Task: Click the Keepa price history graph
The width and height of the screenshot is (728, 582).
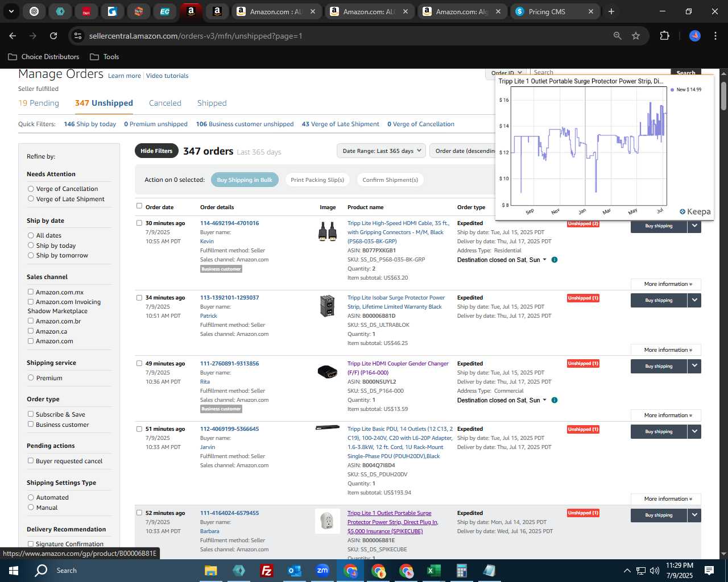Action: [589, 146]
